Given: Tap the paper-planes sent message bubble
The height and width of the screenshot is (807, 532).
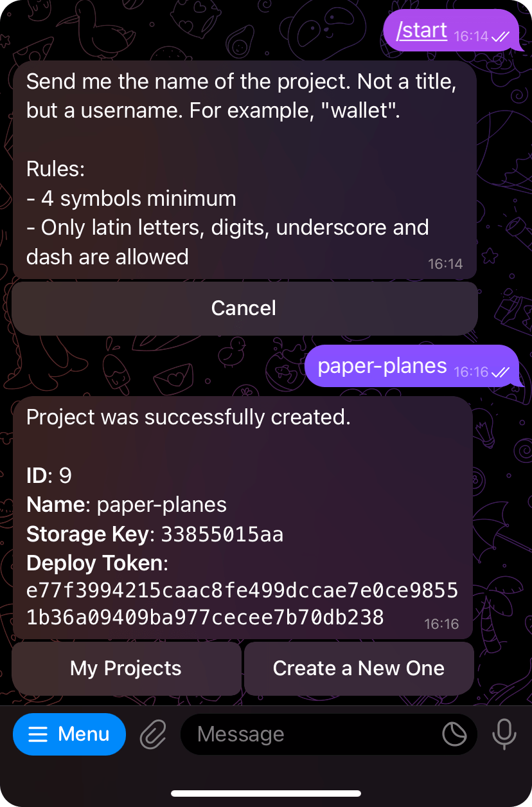Looking at the screenshot, I should pyautogui.click(x=411, y=366).
